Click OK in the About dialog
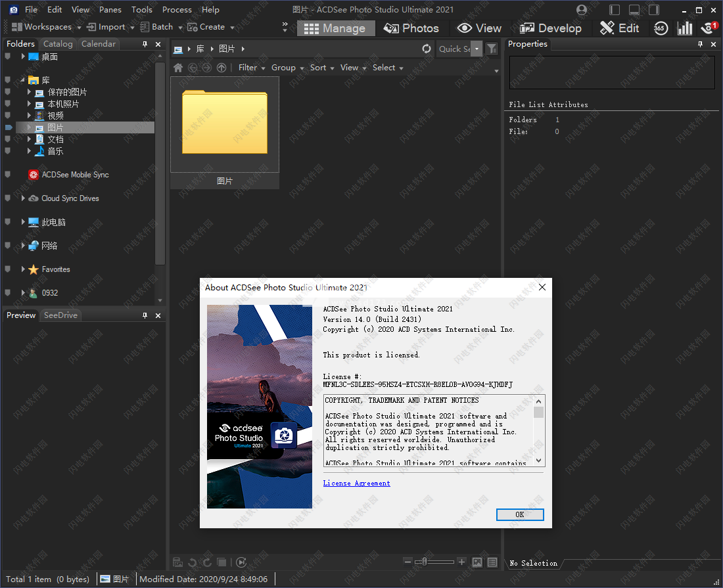The image size is (723, 588). 520,514
